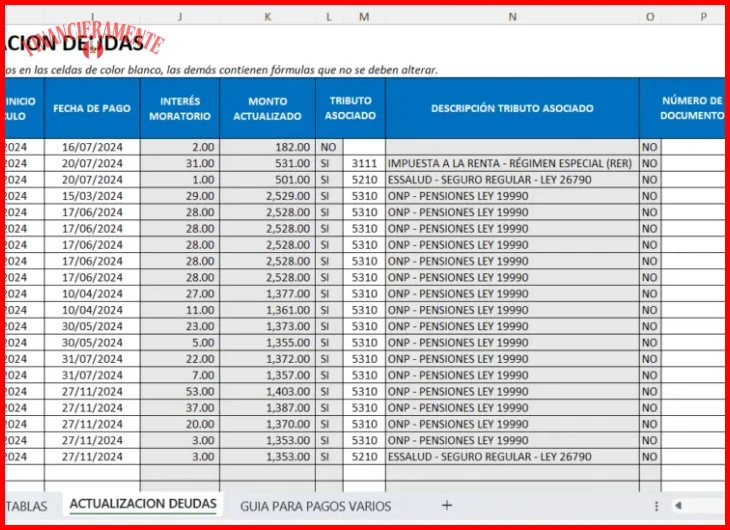Click the DESCRIPCIÓN TRIBUTO ASOCIADO header
Image resolution: width=730 pixels, height=530 pixels.
(x=512, y=108)
